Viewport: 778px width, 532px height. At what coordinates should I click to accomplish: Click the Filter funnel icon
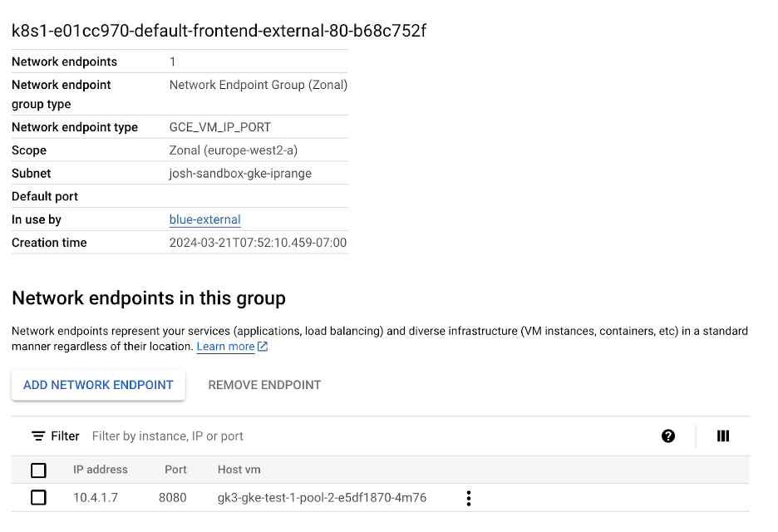click(x=38, y=436)
